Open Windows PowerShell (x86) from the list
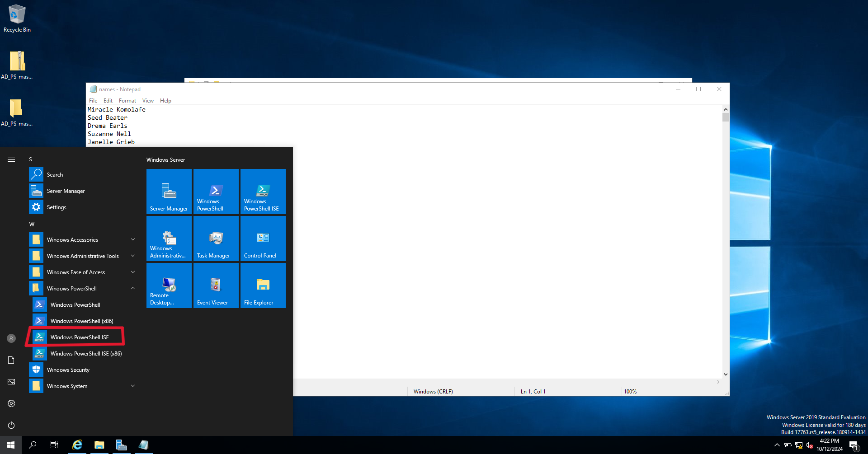868x454 pixels. pyautogui.click(x=81, y=321)
